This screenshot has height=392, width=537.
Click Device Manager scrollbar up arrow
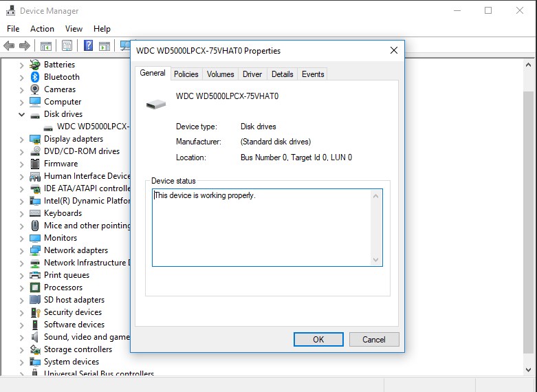(x=528, y=65)
